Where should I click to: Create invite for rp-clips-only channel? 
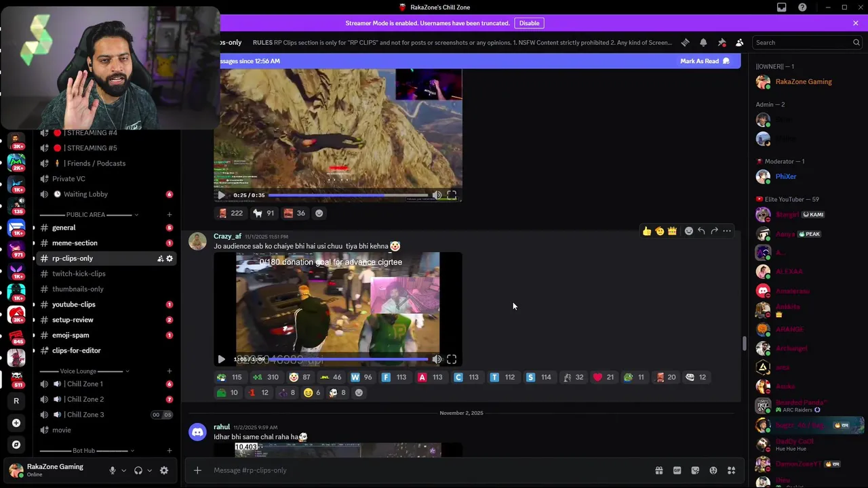tap(160, 258)
